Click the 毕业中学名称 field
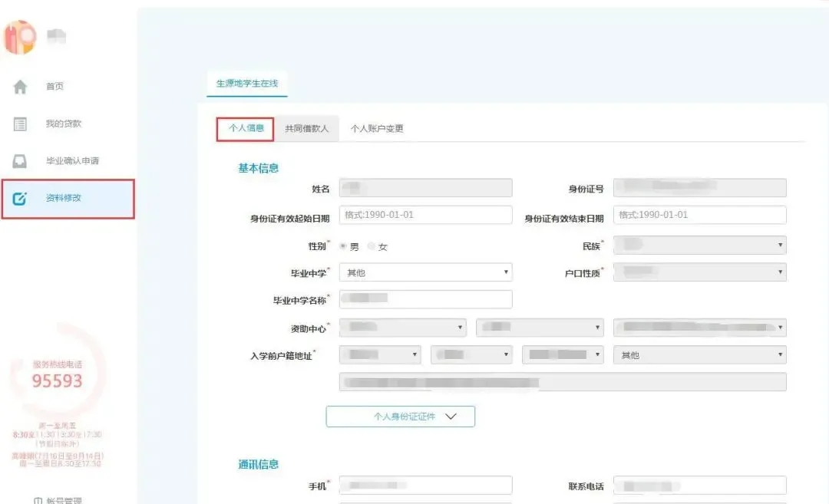This screenshot has width=829, height=504. [x=425, y=299]
